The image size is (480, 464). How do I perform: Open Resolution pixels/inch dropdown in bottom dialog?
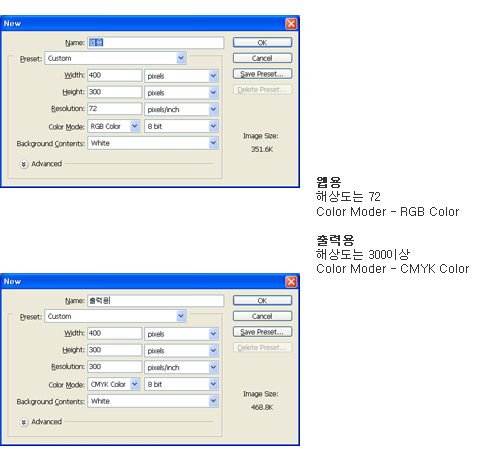coord(181,367)
